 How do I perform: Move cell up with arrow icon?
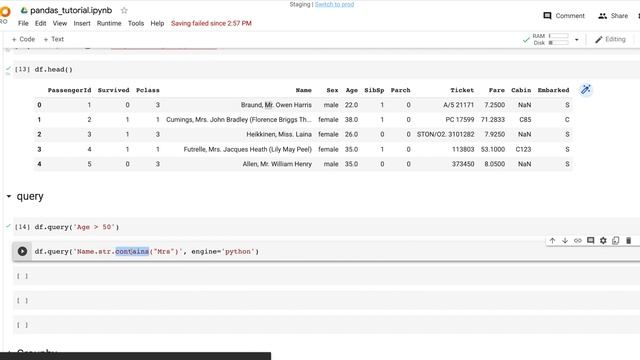[x=552, y=240]
